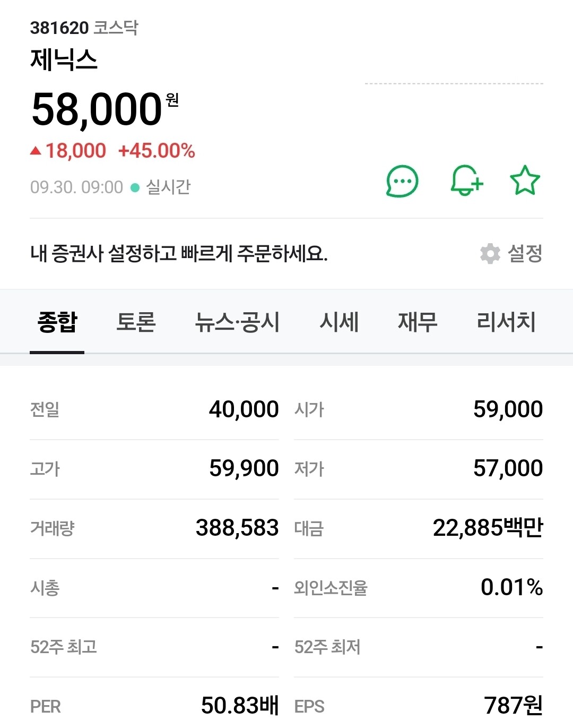This screenshot has height=728, width=573.
Task: Open the chat bubble discussion icon
Action: [402, 181]
